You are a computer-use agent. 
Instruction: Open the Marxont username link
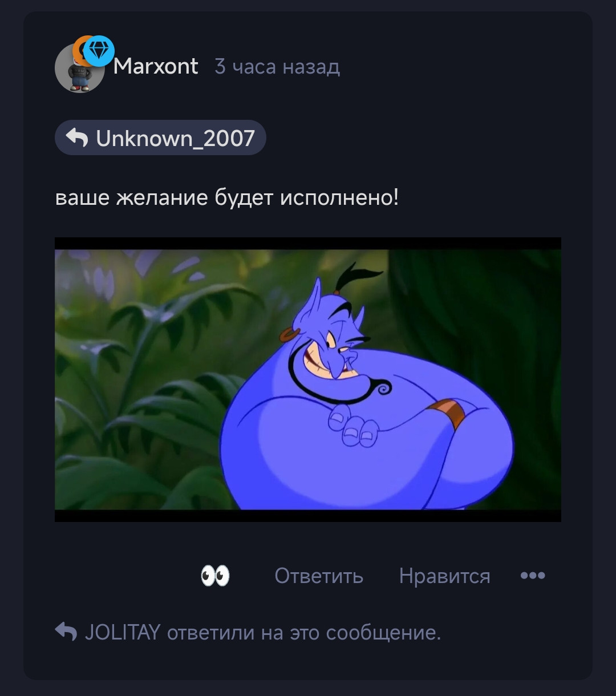pos(156,66)
